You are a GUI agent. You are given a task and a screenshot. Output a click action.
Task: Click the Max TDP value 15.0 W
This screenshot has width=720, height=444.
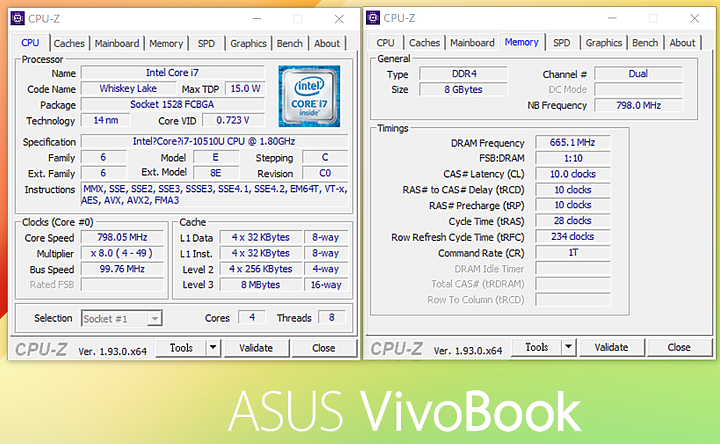(245, 89)
